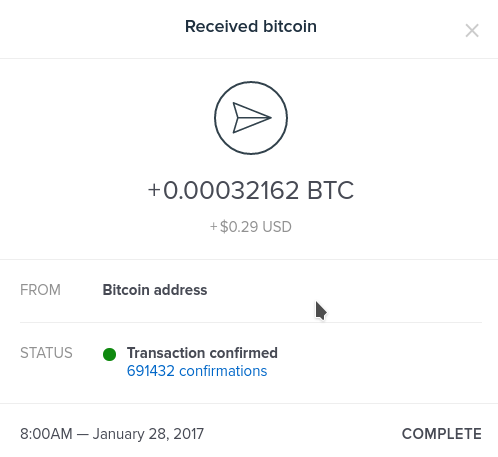Click the green confirmed status dot
The height and width of the screenshot is (457, 498).
(109, 354)
